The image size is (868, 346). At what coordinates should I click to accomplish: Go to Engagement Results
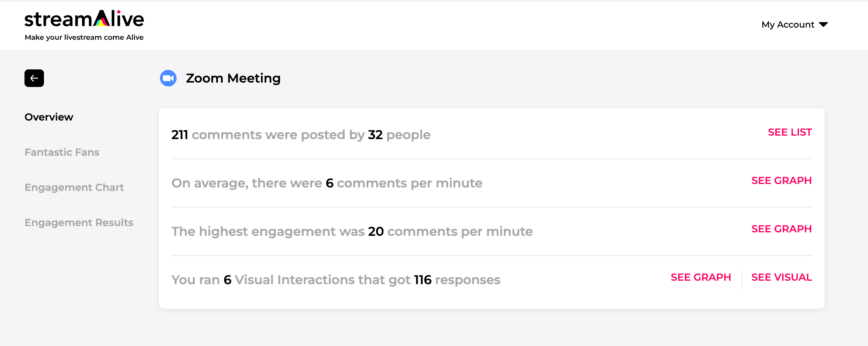click(79, 222)
